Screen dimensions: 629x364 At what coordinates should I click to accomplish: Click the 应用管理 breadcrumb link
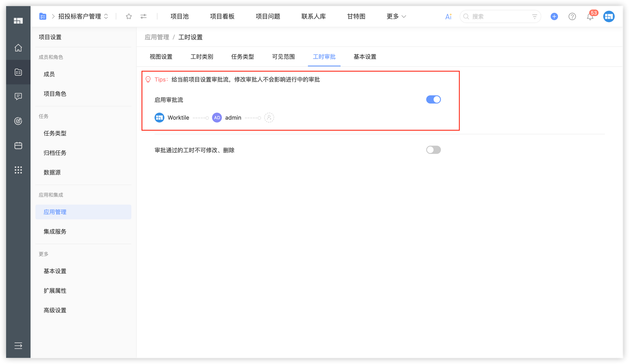point(157,37)
